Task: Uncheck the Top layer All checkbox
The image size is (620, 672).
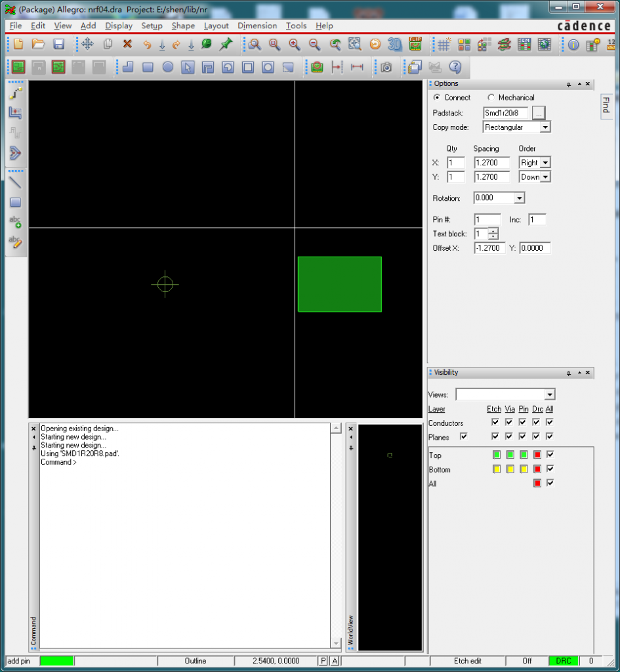Action: pos(550,455)
